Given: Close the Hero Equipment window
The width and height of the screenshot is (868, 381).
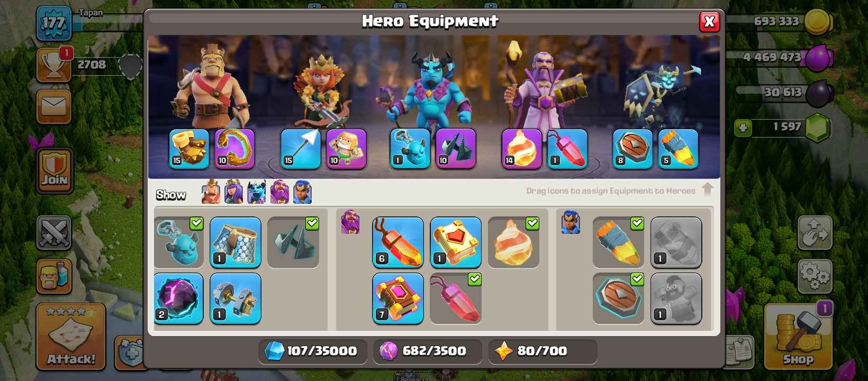Looking at the screenshot, I should pyautogui.click(x=709, y=22).
